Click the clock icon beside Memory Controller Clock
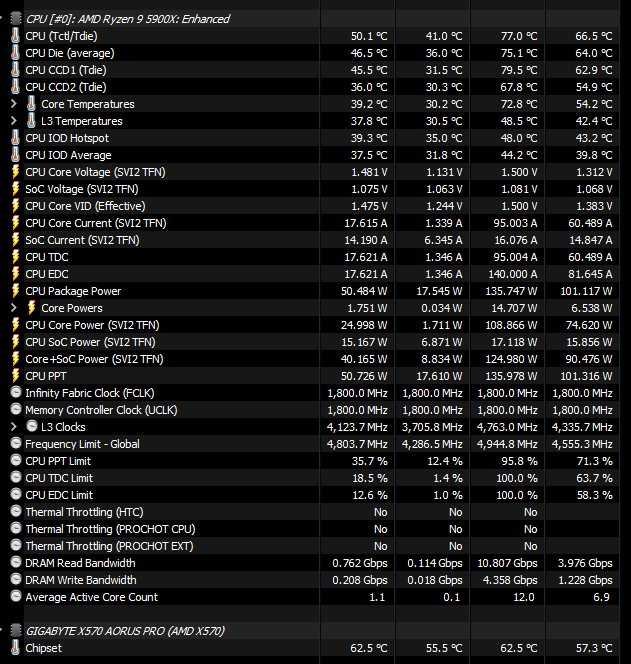This screenshot has height=664, width=631. [16, 409]
